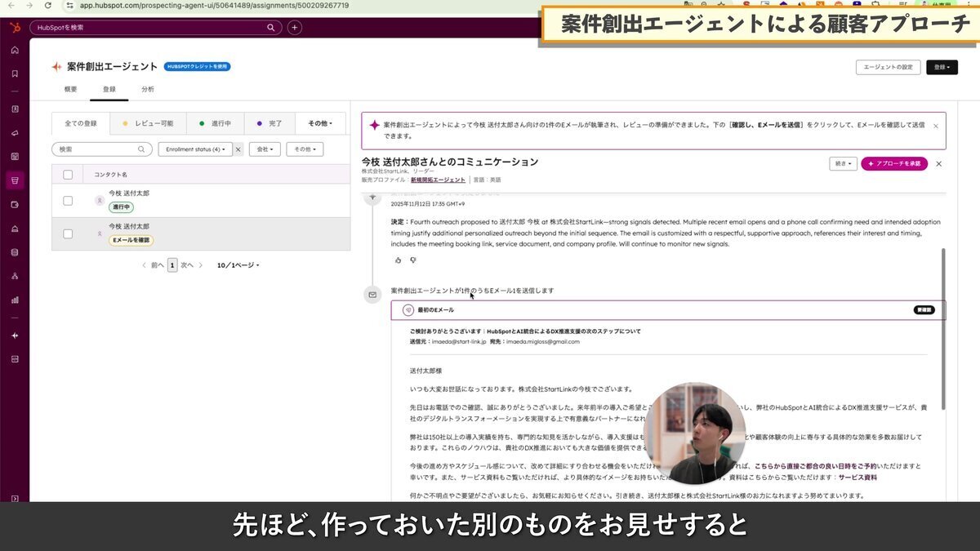This screenshot has height=551, width=980.
Task: Select the 完了 enrollment status tab
Action: point(269,122)
